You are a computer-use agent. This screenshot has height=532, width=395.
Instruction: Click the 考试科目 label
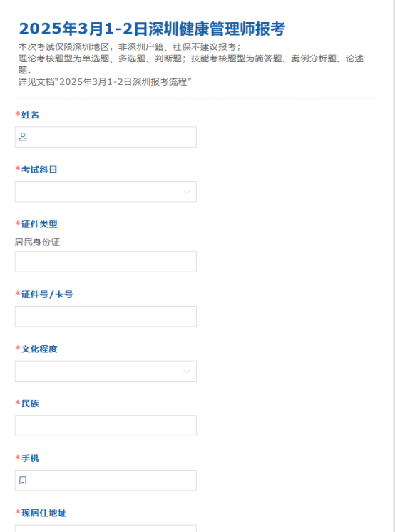click(x=39, y=170)
